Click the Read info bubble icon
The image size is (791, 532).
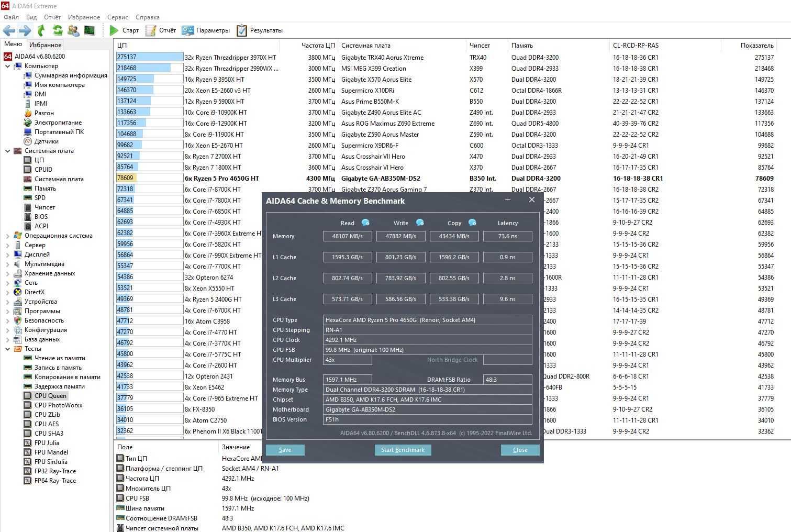365,223
